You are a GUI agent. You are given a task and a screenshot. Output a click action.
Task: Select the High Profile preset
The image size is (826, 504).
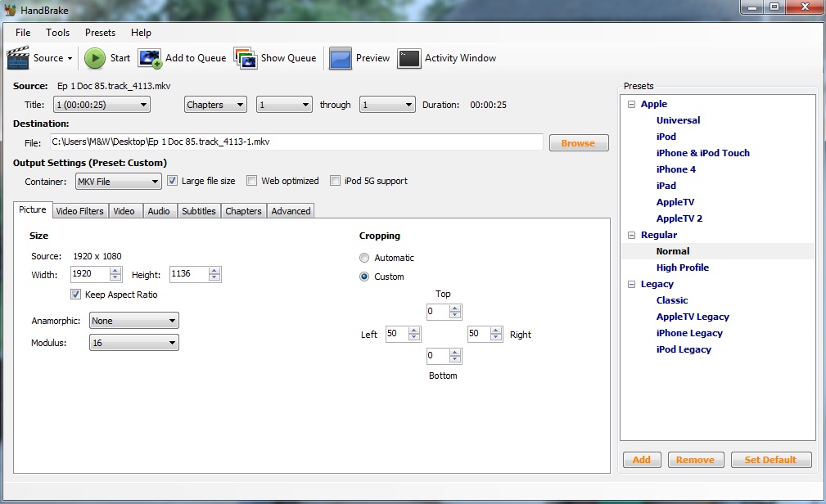pyautogui.click(x=682, y=268)
